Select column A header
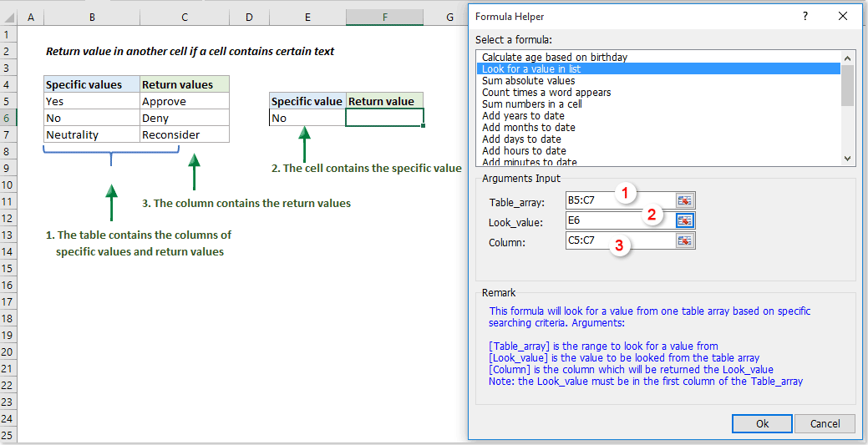Image resolution: width=868 pixels, height=445 pixels. pyautogui.click(x=31, y=18)
